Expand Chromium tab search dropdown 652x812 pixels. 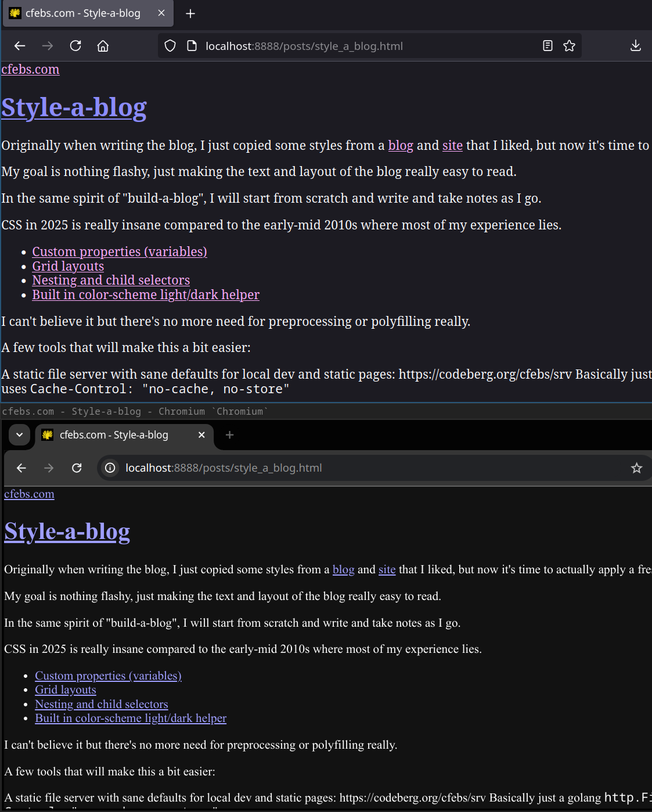19,435
